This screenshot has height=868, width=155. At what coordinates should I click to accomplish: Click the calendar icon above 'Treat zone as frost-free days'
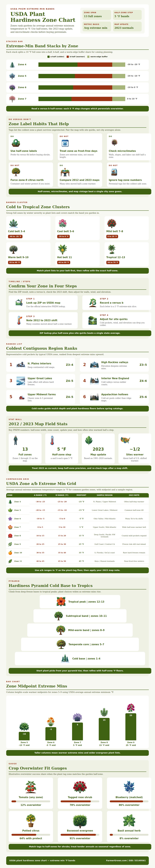65,143
